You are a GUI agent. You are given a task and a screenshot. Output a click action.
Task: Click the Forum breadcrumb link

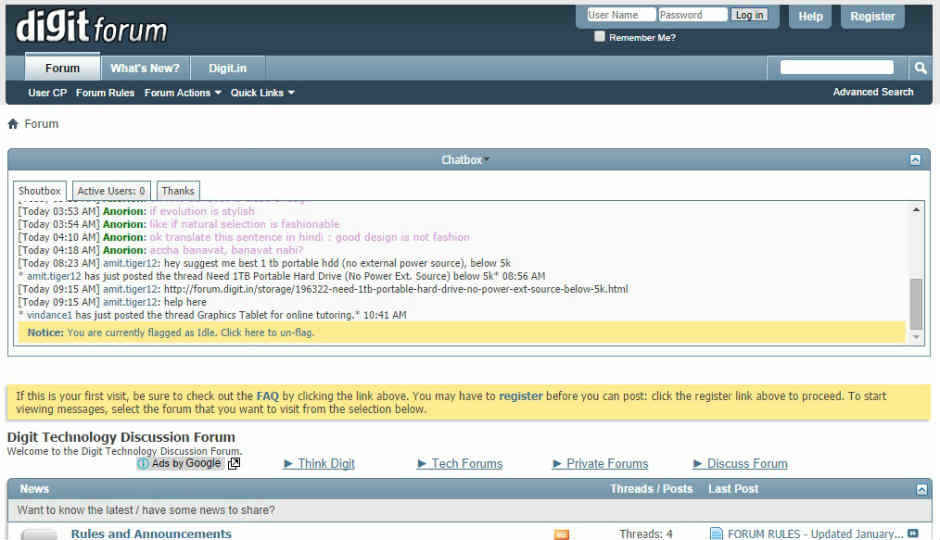[x=41, y=124]
